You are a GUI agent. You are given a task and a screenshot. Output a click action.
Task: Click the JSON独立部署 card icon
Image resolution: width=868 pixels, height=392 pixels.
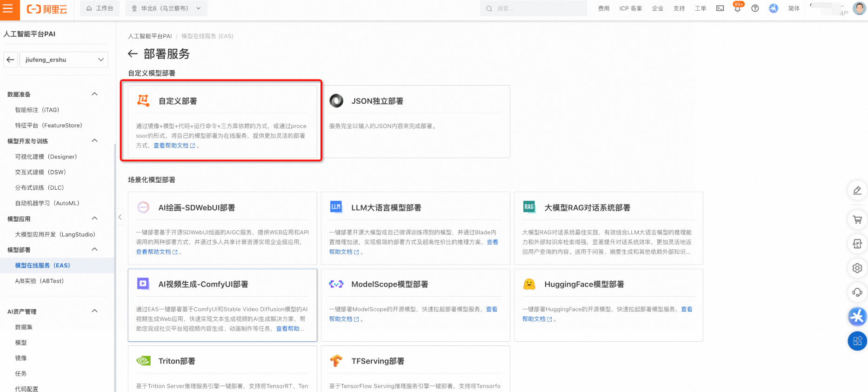tap(336, 100)
